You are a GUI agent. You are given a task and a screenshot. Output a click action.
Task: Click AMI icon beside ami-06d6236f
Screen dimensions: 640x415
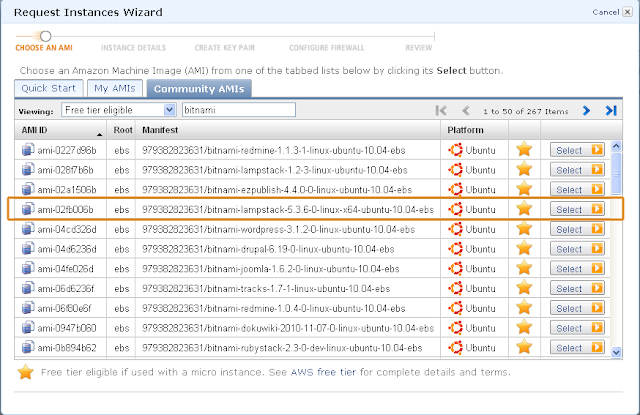click(28, 288)
